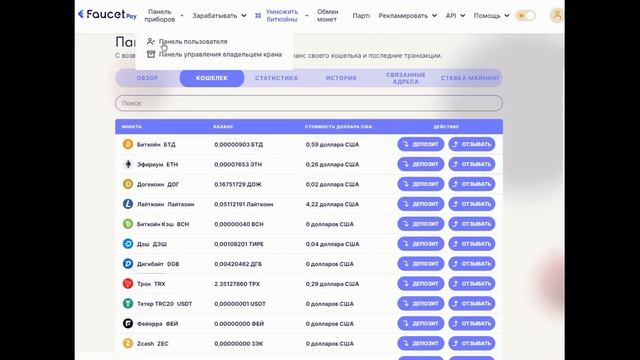Open the Обмен монет page

tap(327, 16)
